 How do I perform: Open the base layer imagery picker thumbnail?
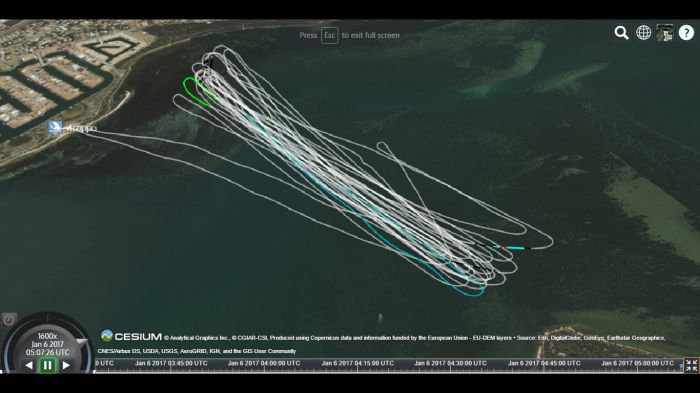click(x=665, y=33)
